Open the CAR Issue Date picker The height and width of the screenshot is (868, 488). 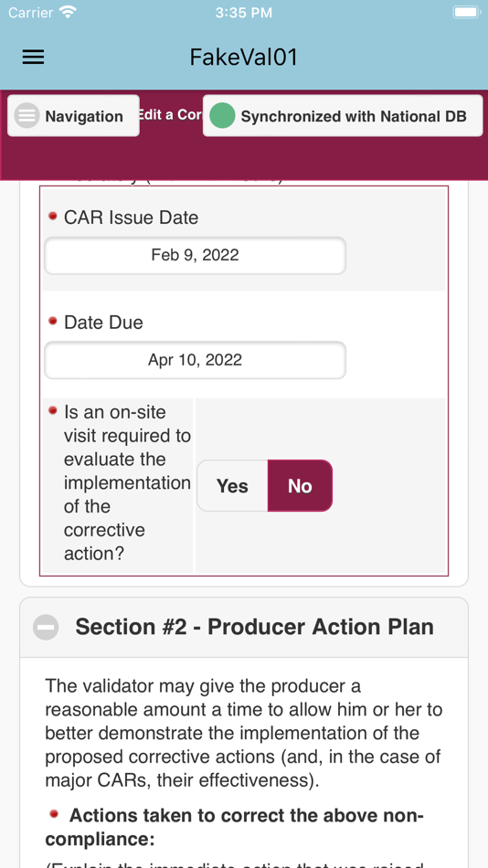pos(195,255)
